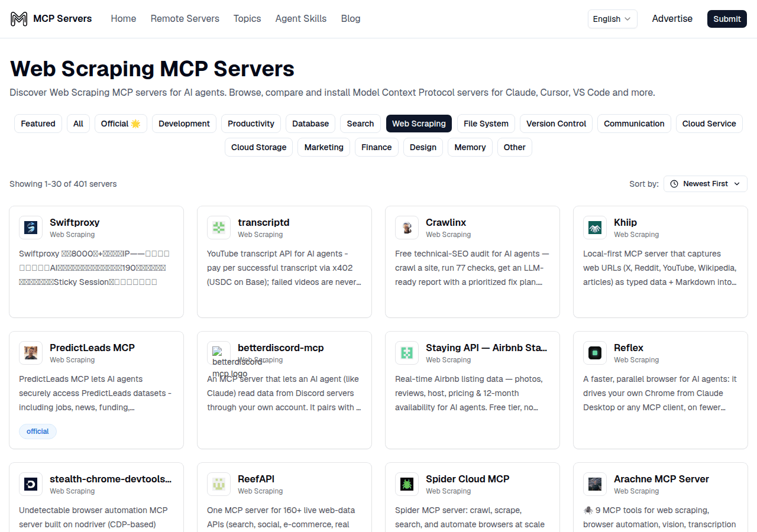Open the PredictLeads MCP title link

coord(92,348)
